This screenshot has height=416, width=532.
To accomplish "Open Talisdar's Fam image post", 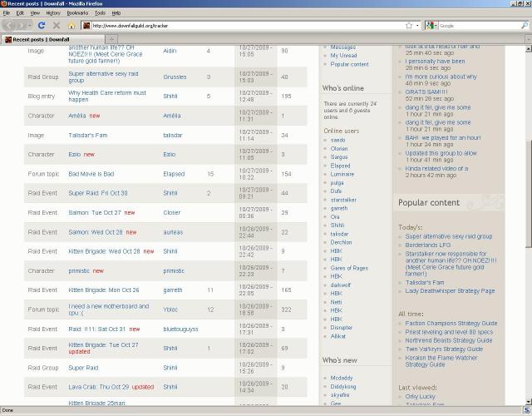I will (87, 135).
